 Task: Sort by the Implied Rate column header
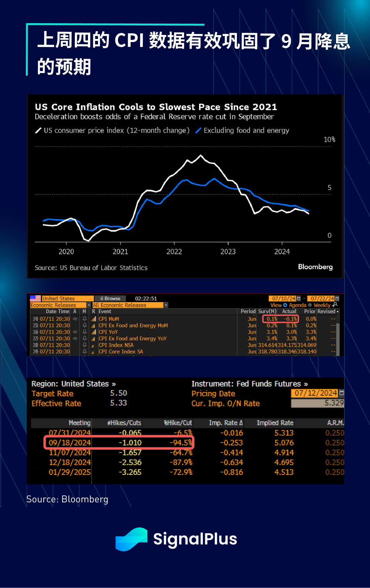click(x=275, y=423)
